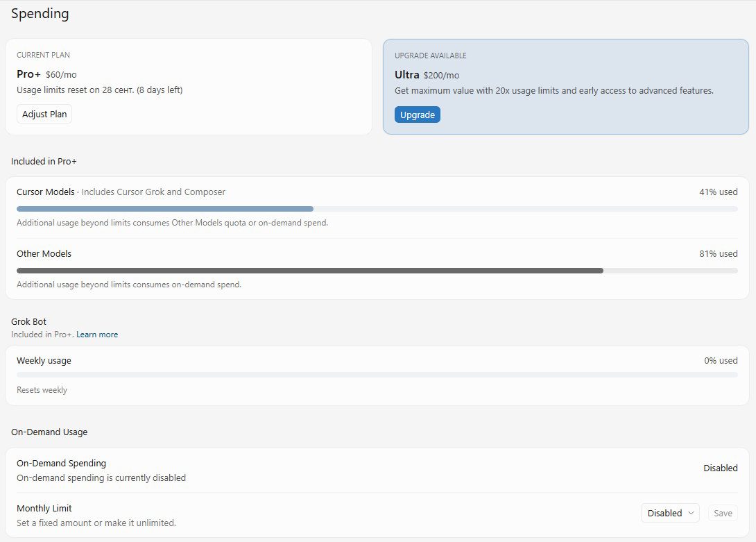Upgrade to the Ultra plan

417,115
